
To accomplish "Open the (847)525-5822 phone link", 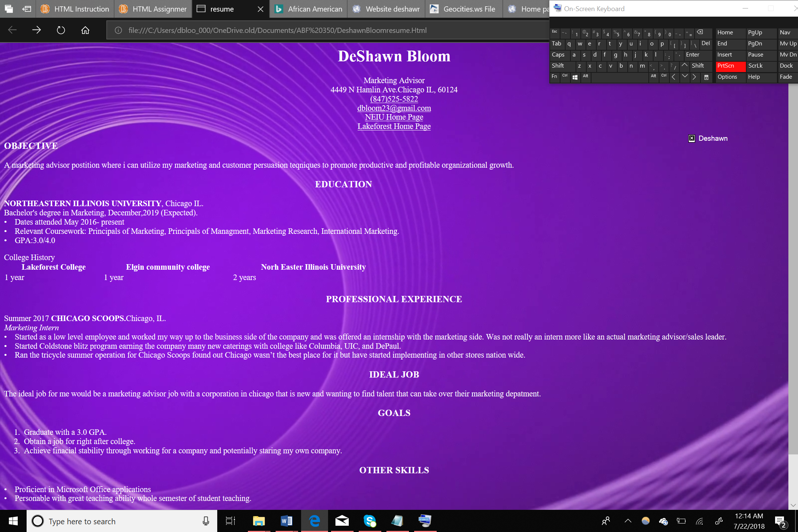I will (394, 99).
